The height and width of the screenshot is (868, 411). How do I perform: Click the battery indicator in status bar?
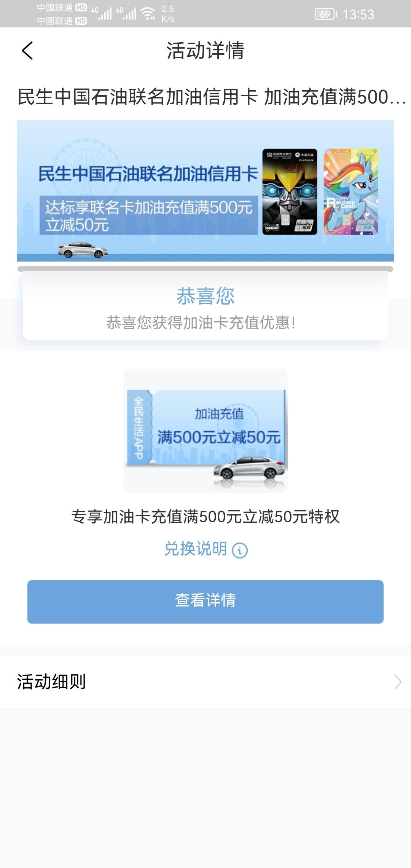point(326,14)
